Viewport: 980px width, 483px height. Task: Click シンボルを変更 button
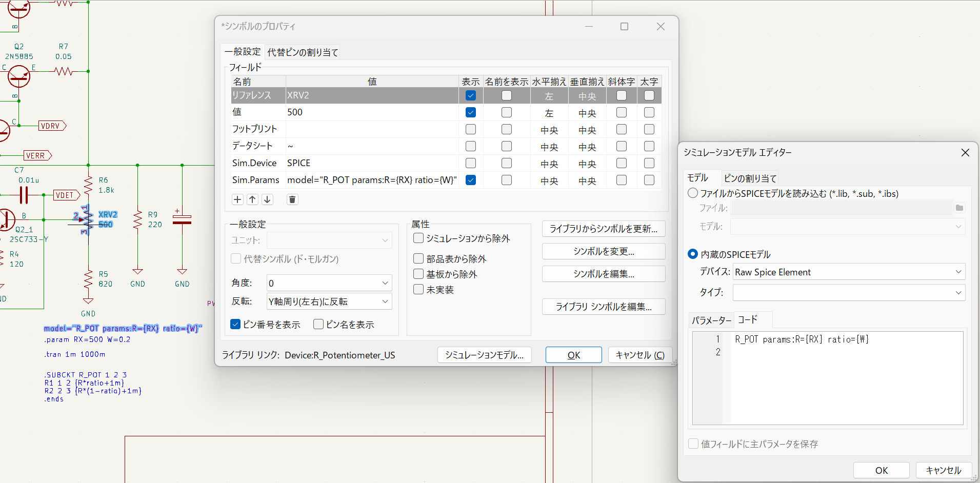[x=604, y=251]
